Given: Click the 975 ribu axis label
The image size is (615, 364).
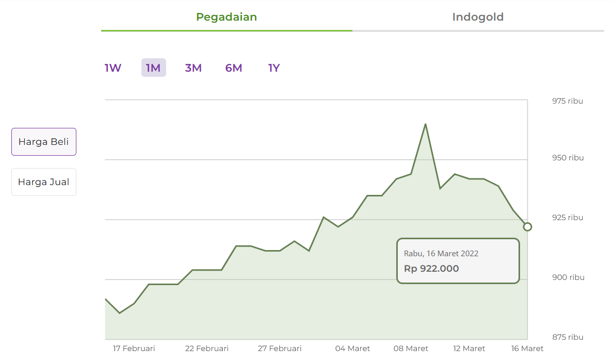Looking at the screenshot, I should click(568, 101).
